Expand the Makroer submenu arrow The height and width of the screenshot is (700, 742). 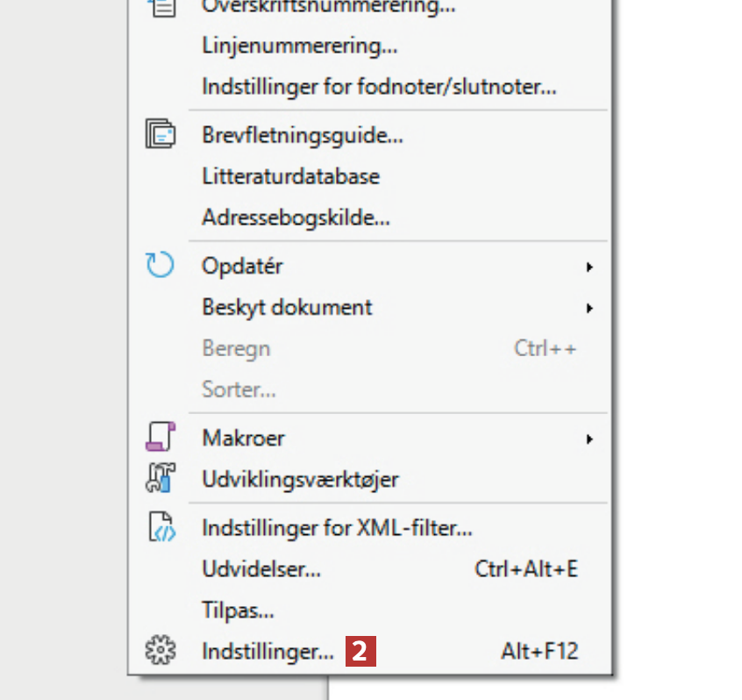tap(590, 438)
